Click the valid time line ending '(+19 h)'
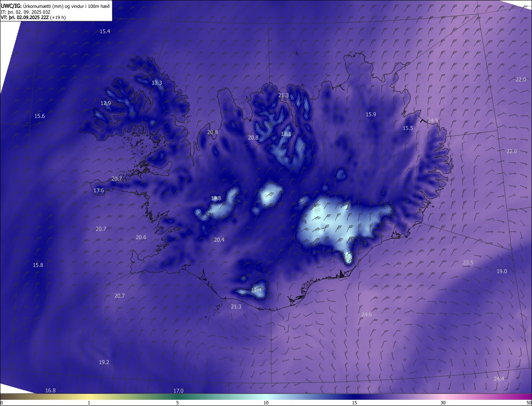This screenshot has width=532, height=406. coord(33,17)
